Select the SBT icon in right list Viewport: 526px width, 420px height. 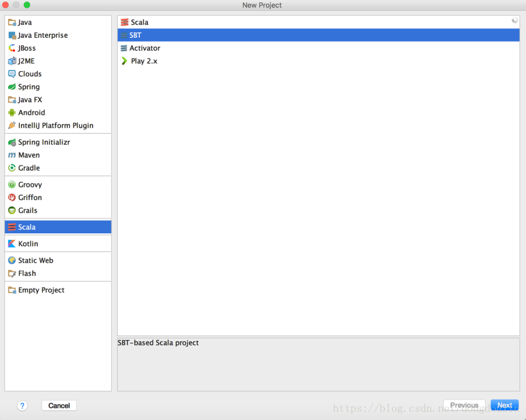[124, 35]
